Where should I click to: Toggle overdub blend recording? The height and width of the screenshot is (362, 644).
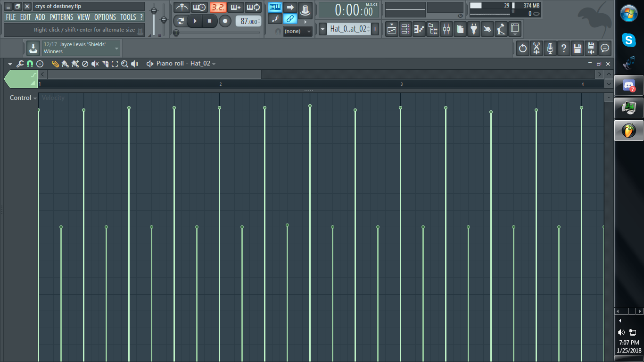pyautogui.click(x=236, y=7)
